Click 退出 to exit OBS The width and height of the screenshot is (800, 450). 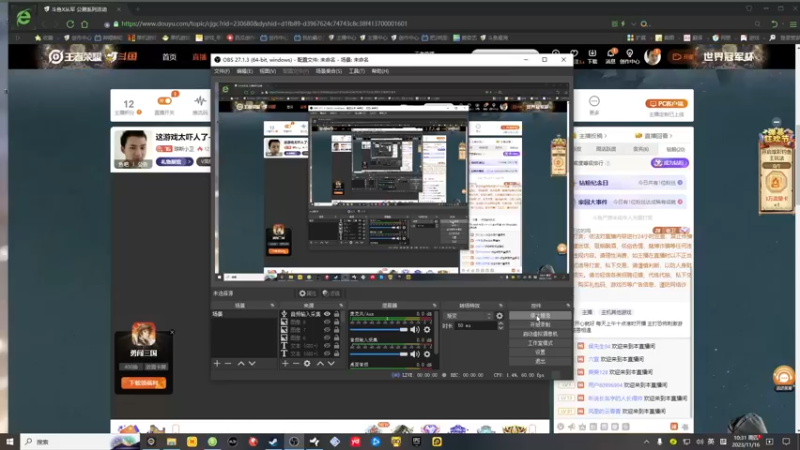click(540, 361)
